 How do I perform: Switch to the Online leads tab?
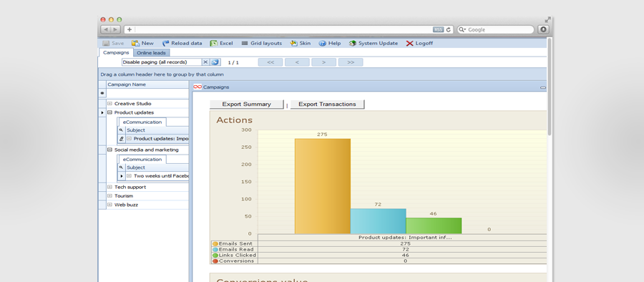click(151, 53)
